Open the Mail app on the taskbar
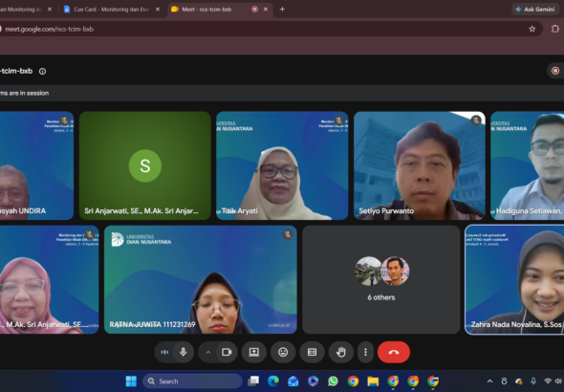Screen dimensions: 564x392 (293, 381)
